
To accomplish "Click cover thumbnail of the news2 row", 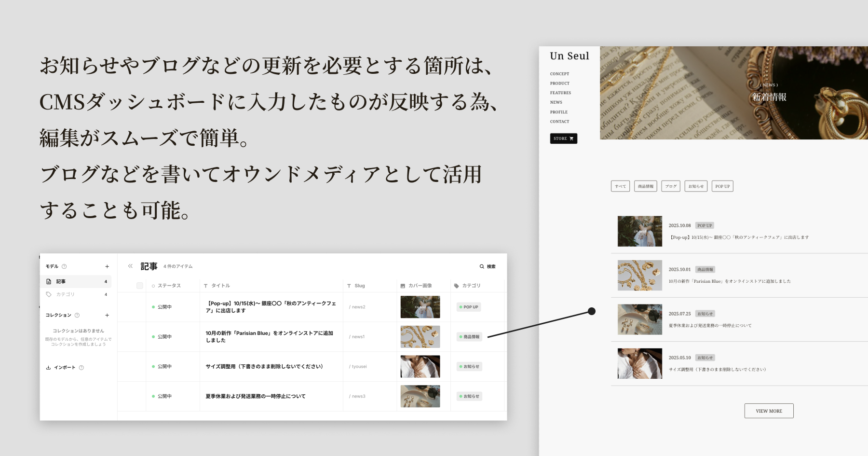I will pyautogui.click(x=420, y=307).
